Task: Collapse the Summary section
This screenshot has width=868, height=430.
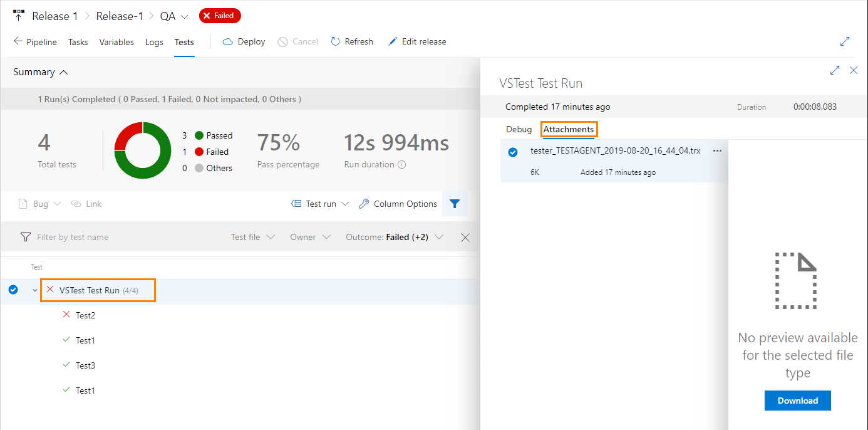Action: (63, 71)
